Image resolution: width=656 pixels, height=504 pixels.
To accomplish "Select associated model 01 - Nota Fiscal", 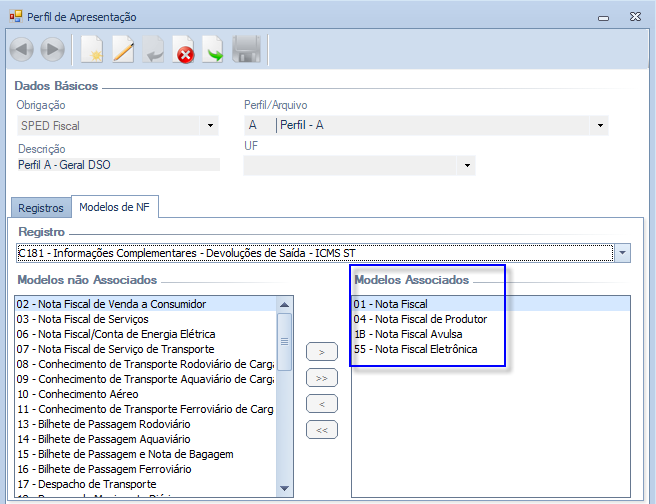I will point(491,304).
